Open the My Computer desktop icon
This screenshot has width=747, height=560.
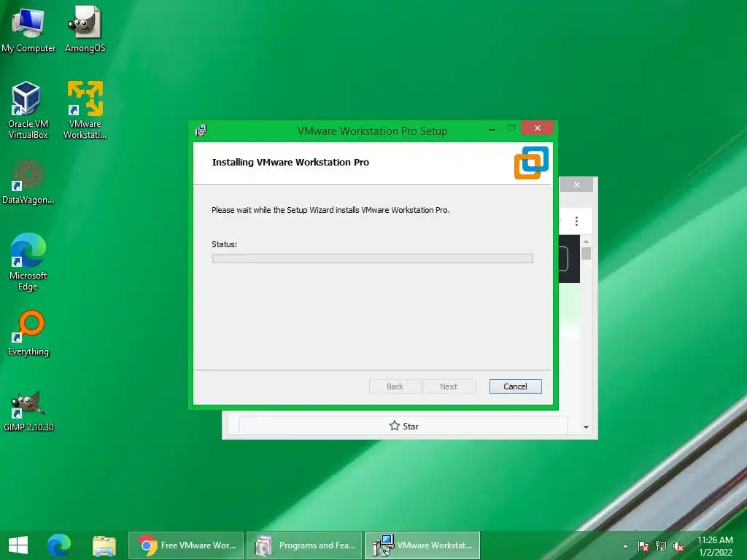pyautogui.click(x=28, y=29)
